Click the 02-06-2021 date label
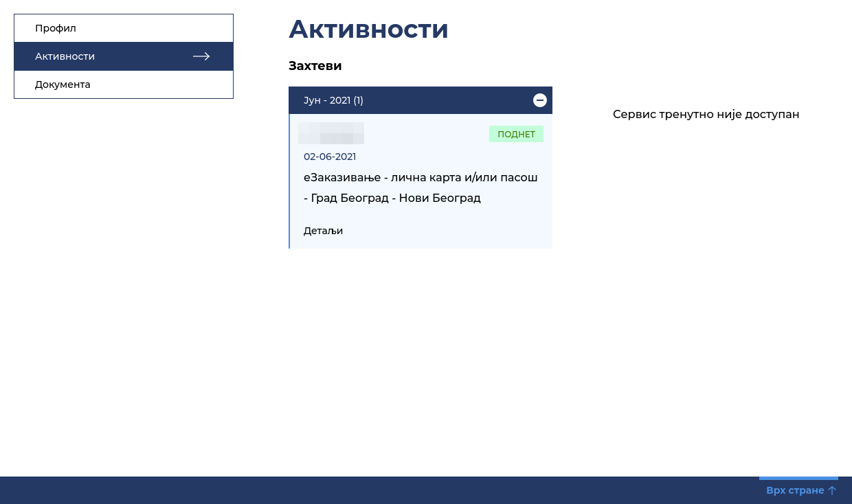The height and width of the screenshot is (504, 852). pos(330,157)
